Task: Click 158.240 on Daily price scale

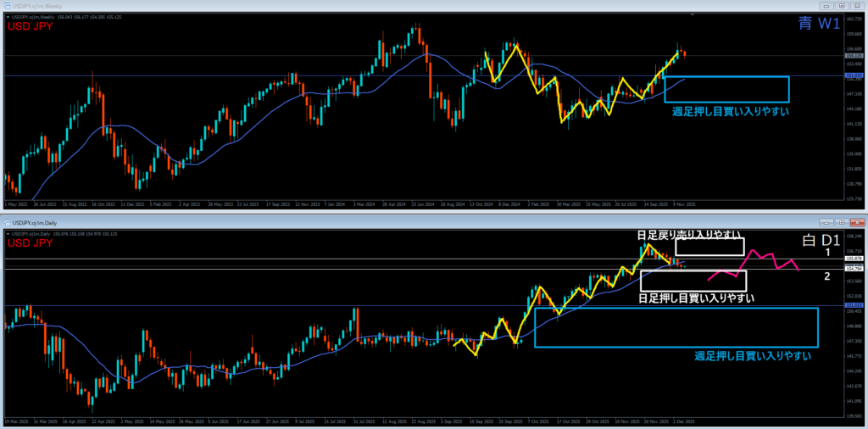Action: pyautogui.click(x=853, y=236)
